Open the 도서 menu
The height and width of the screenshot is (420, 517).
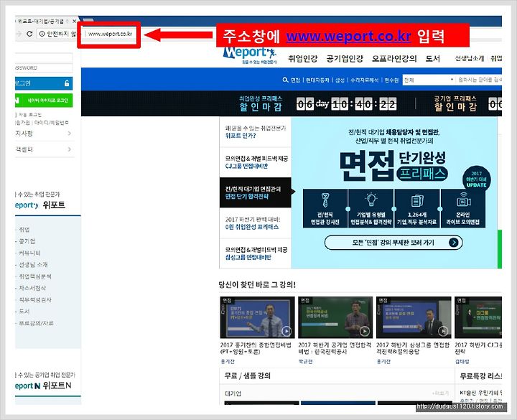(x=432, y=59)
